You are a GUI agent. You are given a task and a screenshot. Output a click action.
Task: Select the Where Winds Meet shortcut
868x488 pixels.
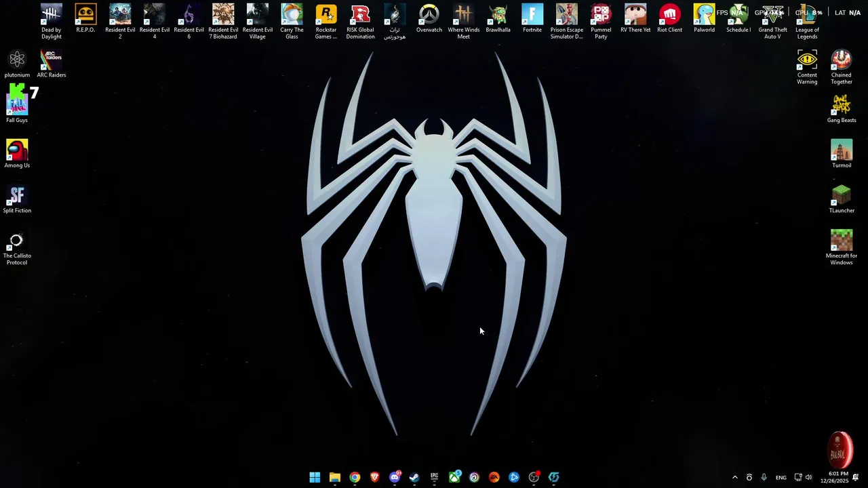(x=463, y=22)
